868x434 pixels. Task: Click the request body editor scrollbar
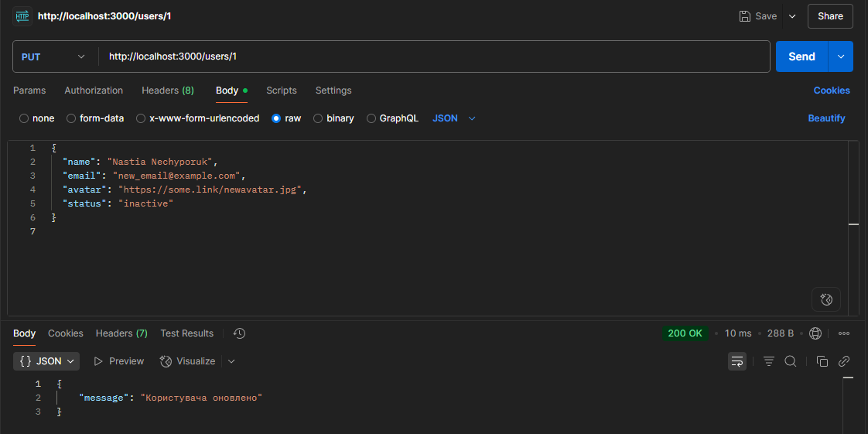pyautogui.click(x=853, y=227)
